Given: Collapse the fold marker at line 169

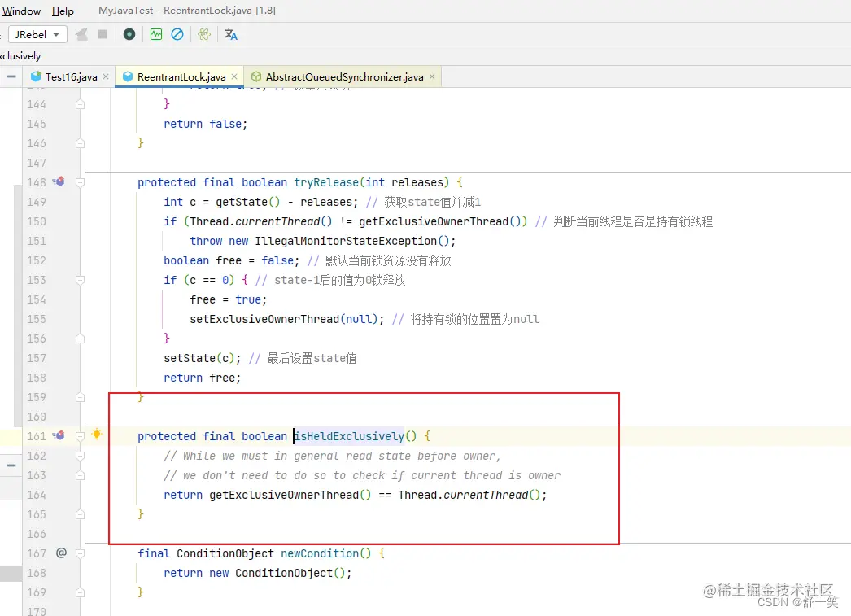Looking at the screenshot, I should tap(81, 592).
